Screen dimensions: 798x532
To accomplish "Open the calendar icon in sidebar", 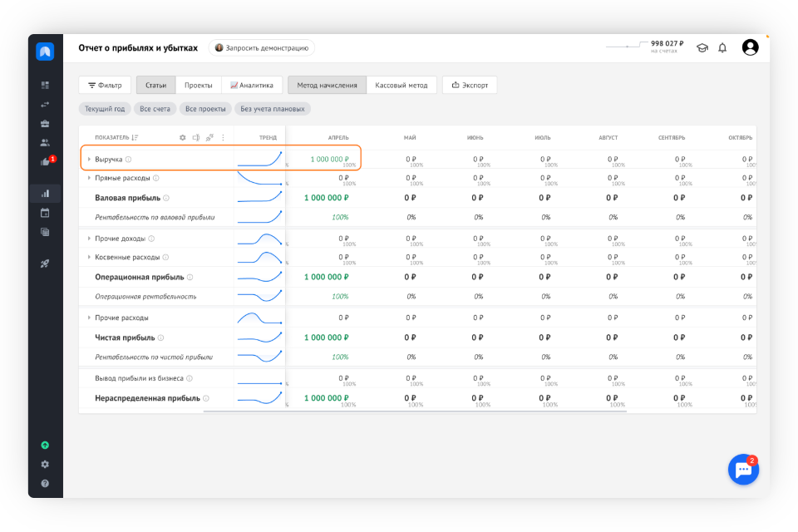I will 45,213.
